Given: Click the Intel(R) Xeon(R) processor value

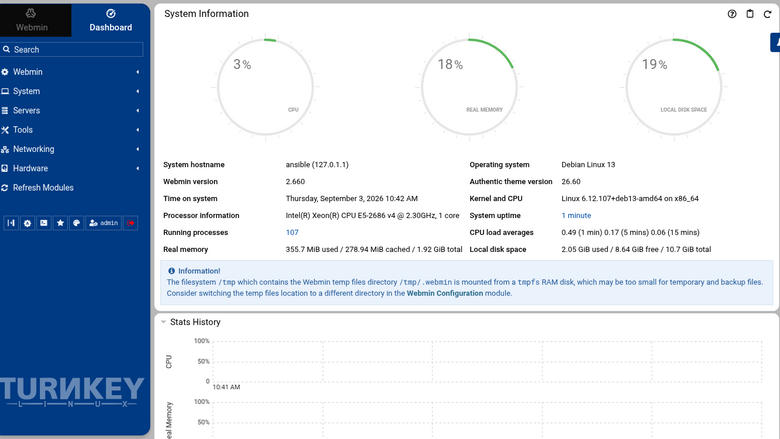Looking at the screenshot, I should pos(372,215).
